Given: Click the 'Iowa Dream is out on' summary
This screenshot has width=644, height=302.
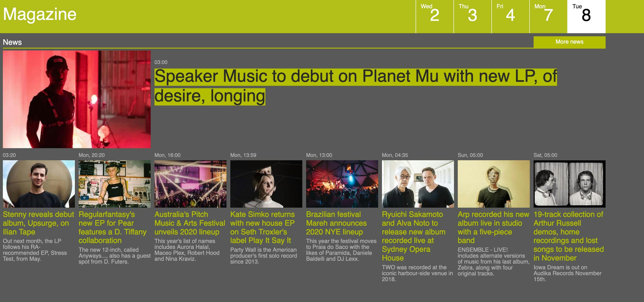Looking at the screenshot, I should (568, 273).
